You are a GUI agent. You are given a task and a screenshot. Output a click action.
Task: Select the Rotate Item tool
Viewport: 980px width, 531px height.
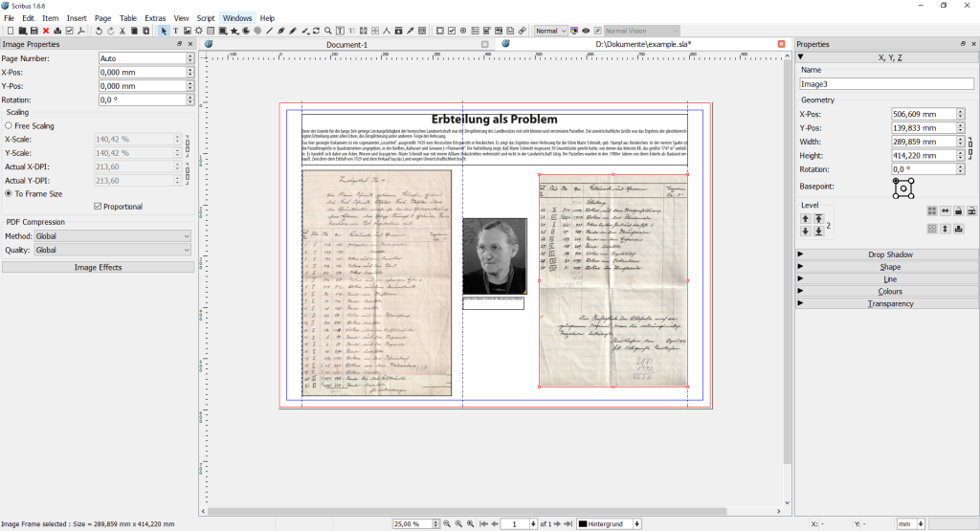pos(316,31)
